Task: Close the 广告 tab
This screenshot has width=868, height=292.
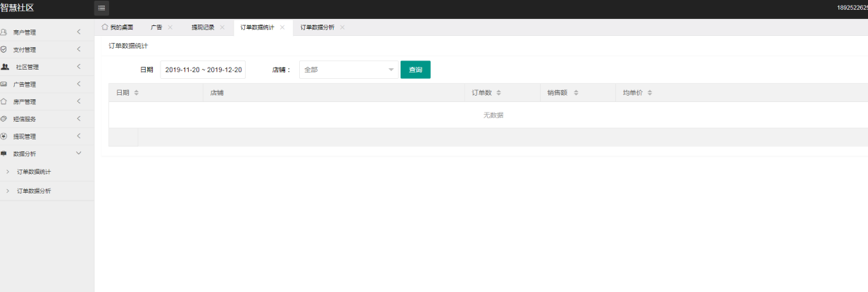Action: 170,27
